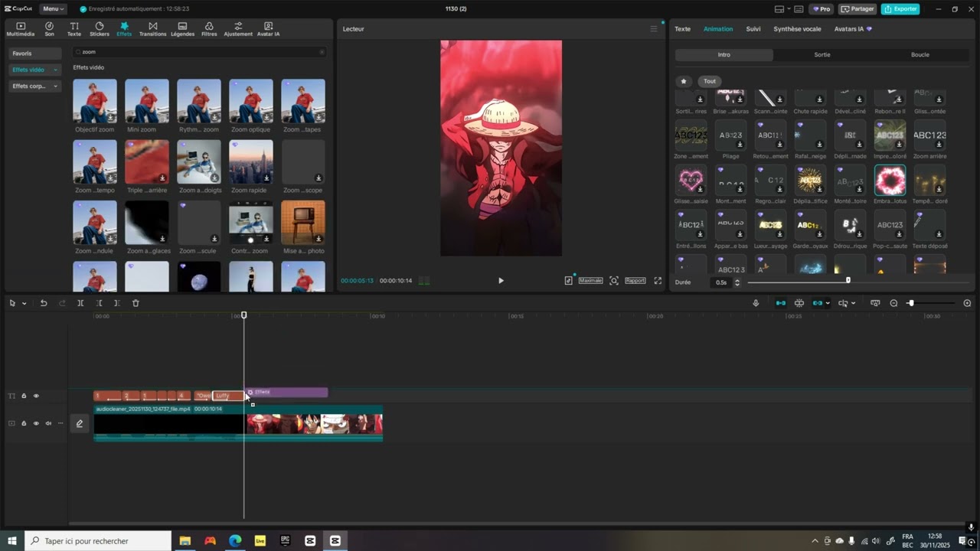Mute the main video track audio
The image size is (980, 551).
pyautogui.click(x=48, y=423)
